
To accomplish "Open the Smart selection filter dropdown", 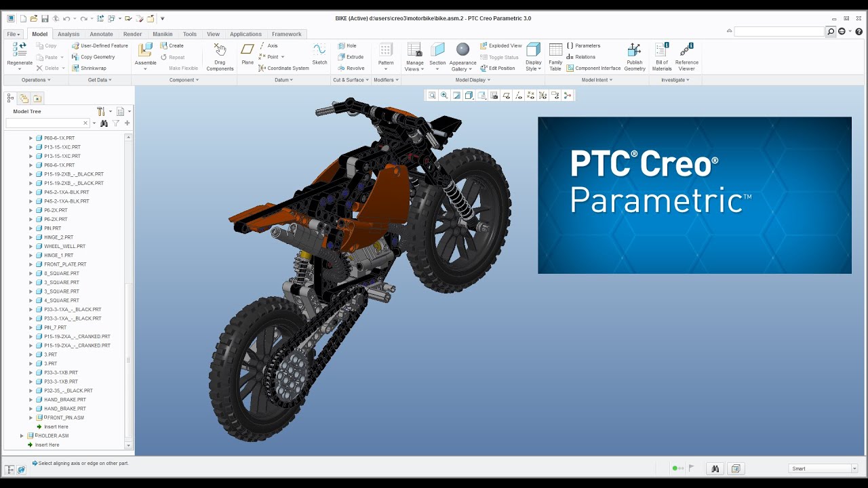I will pyautogui.click(x=854, y=468).
